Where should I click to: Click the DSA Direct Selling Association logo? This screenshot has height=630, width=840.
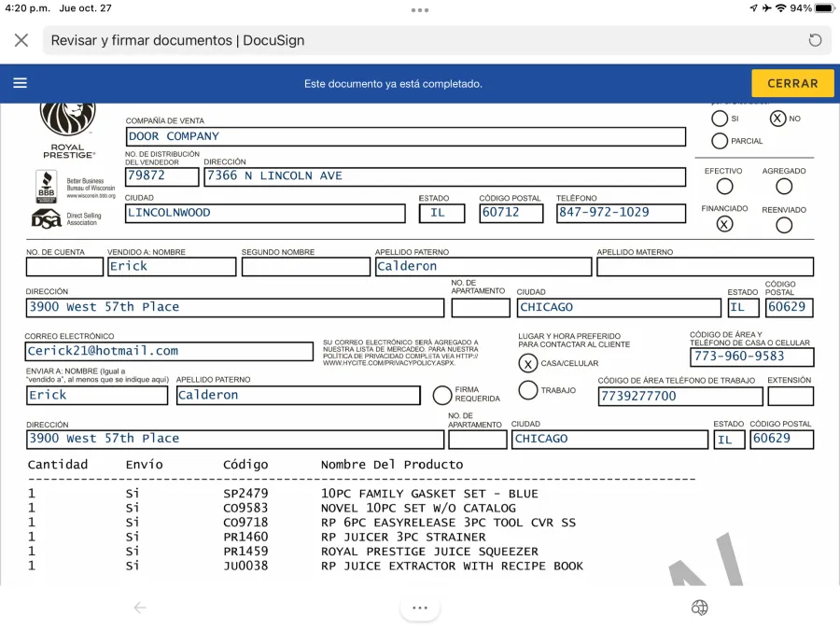pyautogui.click(x=47, y=219)
